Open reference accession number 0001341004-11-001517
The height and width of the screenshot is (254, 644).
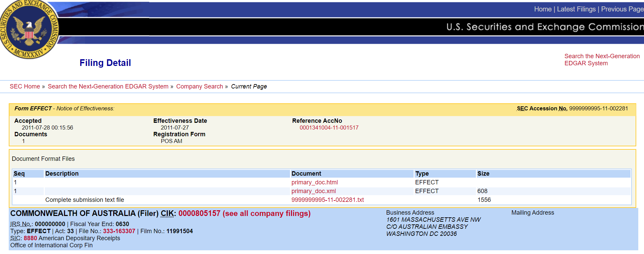click(329, 128)
